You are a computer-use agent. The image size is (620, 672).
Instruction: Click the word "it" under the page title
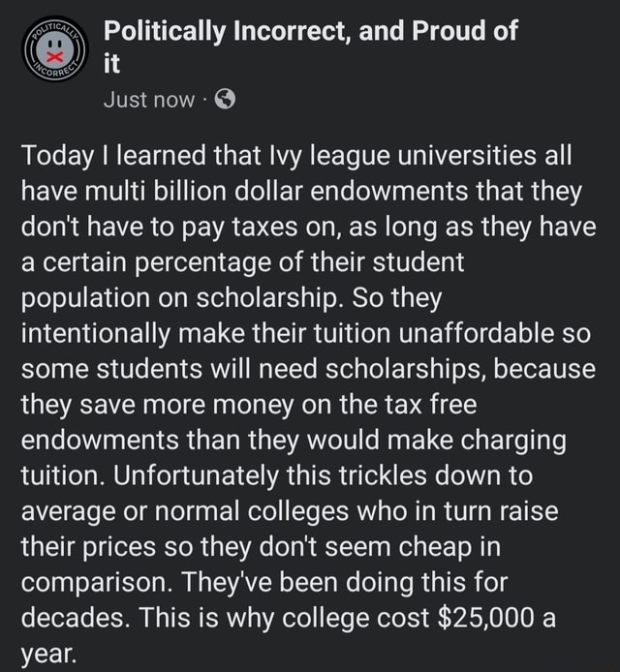111,64
